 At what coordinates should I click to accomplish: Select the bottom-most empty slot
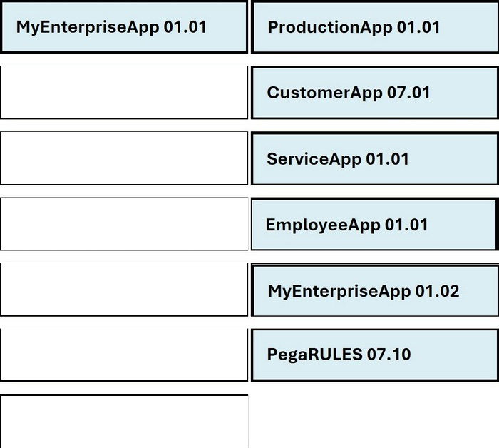point(124,422)
